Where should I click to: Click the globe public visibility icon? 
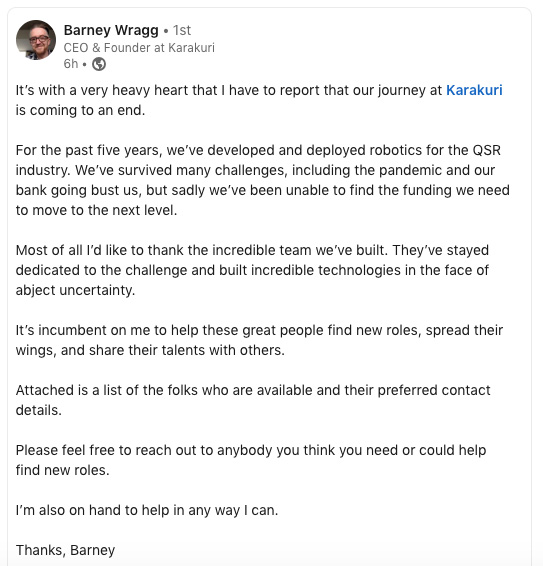click(99, 64)
